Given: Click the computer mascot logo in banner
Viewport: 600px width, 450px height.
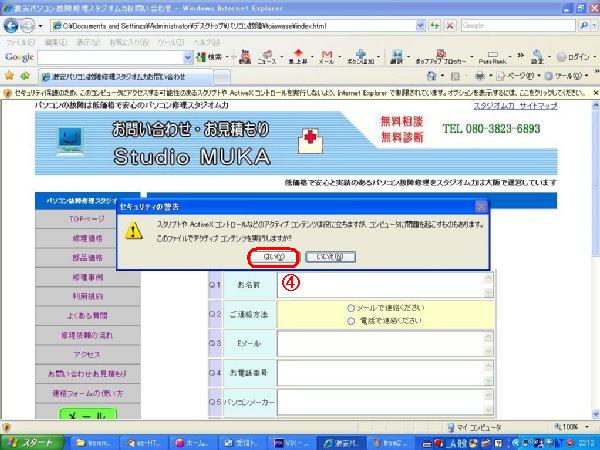Looking at the screenshot, I should point(70,142).
